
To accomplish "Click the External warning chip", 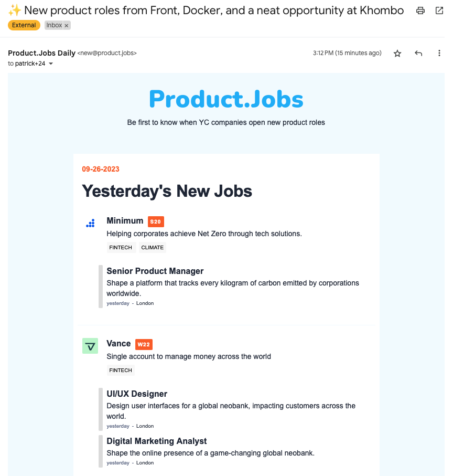I will point(24,25).
